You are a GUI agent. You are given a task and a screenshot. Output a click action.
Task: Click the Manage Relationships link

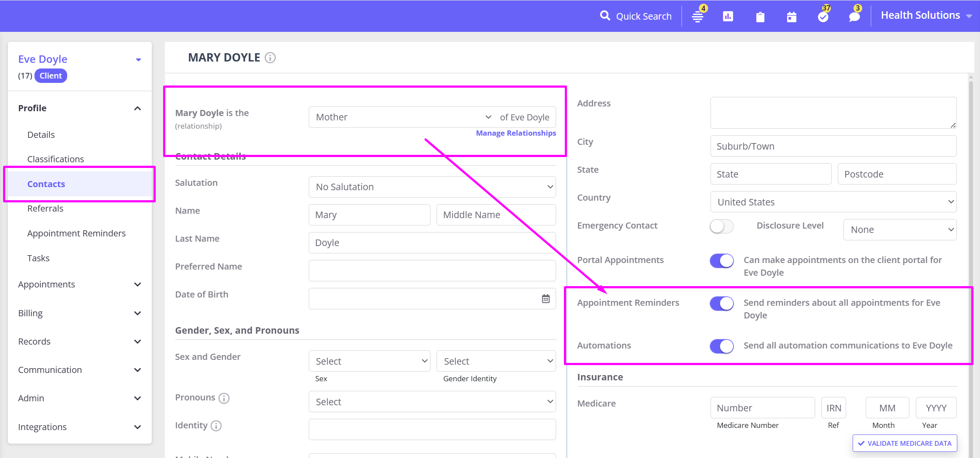(516, 133)
